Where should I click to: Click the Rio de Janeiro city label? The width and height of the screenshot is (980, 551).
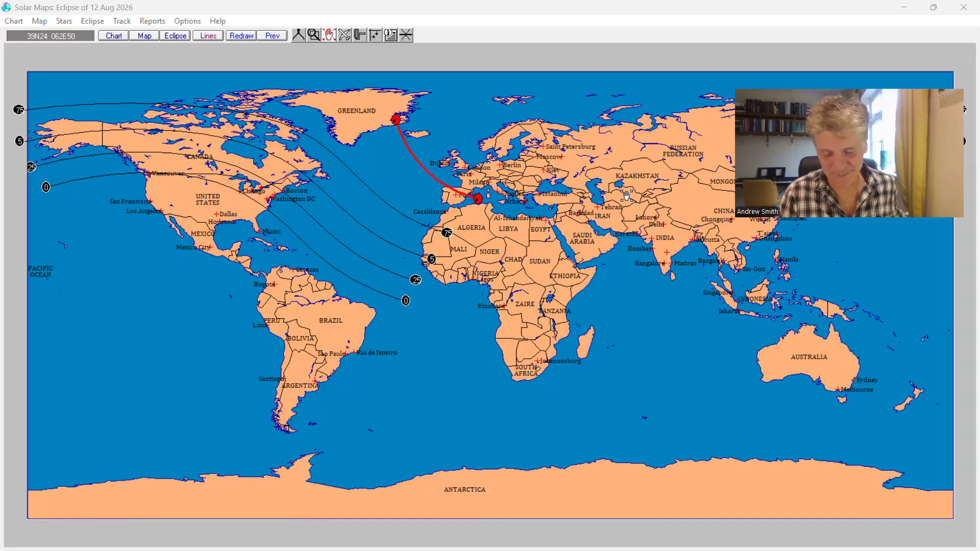click(x=377, y=353)
